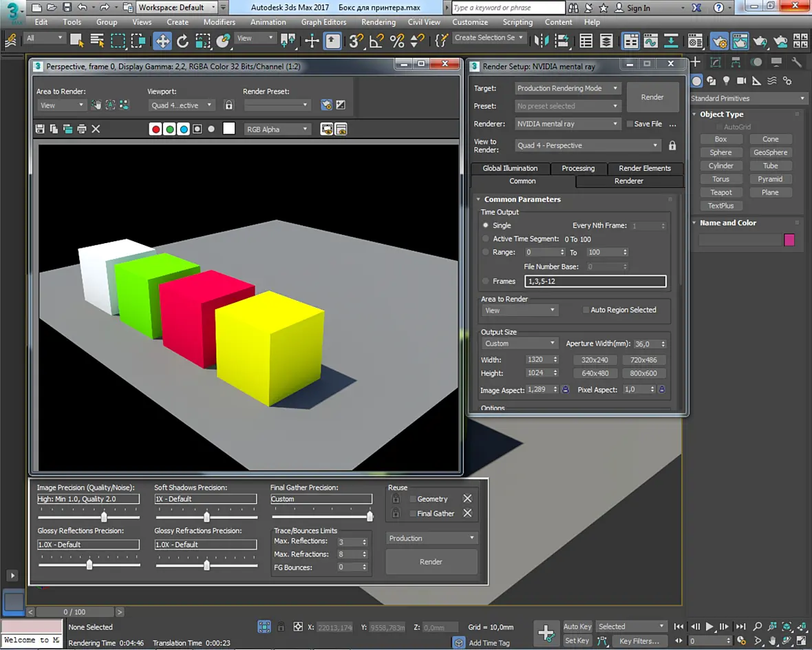Image resolution: width=812 pixels, height=650 pixels.
Task: Click the Play Animation button
Action: coord(709,627)
